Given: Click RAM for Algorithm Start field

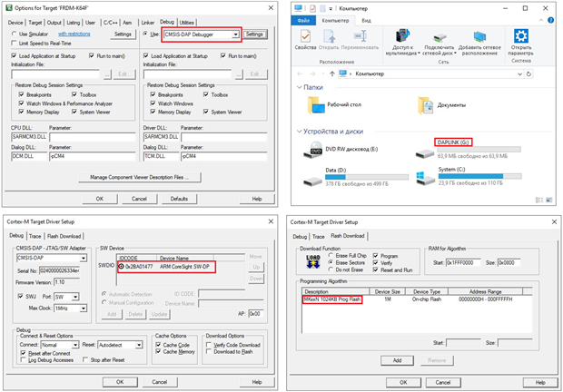Looking at the screenshot, I should tap(463, 263).
